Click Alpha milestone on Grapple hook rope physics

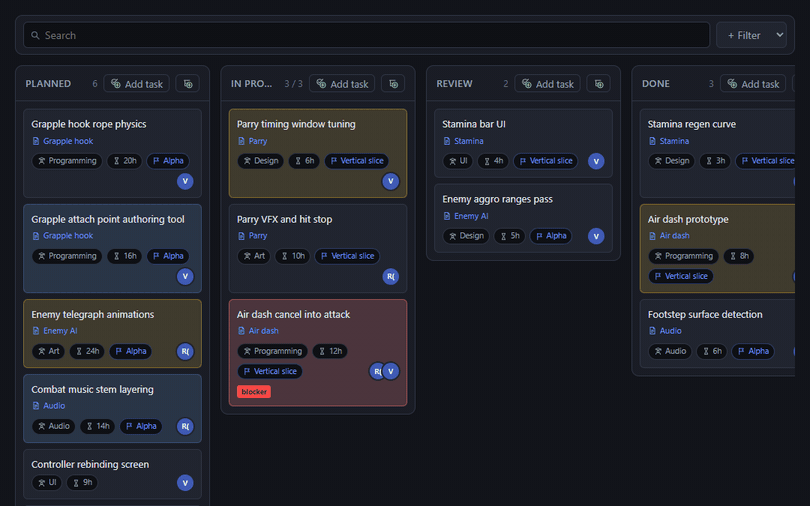point(168,161)
